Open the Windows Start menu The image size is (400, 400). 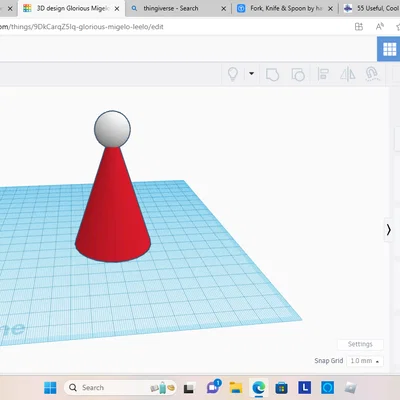tap(50, 388)
